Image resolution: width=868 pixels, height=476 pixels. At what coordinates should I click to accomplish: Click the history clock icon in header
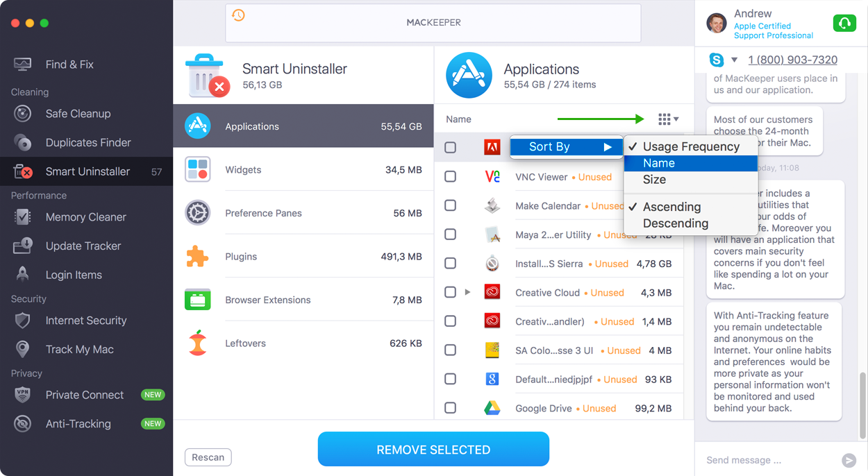[238, 15]
